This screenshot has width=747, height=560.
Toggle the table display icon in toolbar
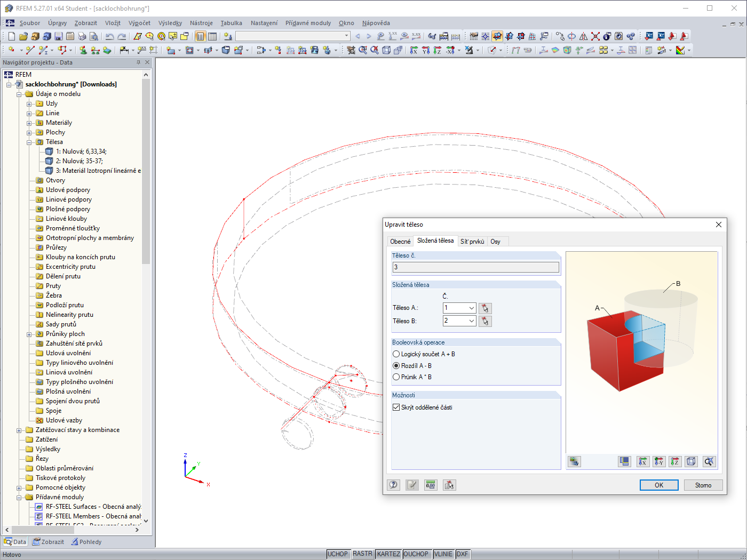[x=212, y=36]
